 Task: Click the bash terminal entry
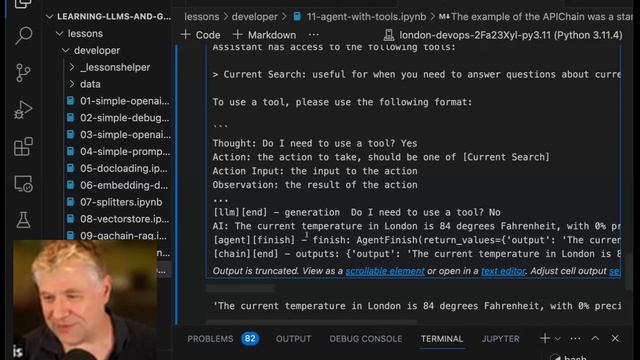(569, 357)
